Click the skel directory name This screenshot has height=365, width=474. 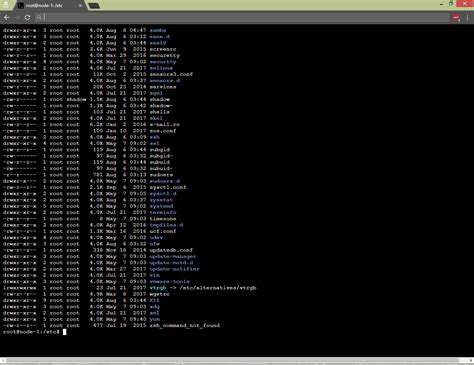[156, 118]
